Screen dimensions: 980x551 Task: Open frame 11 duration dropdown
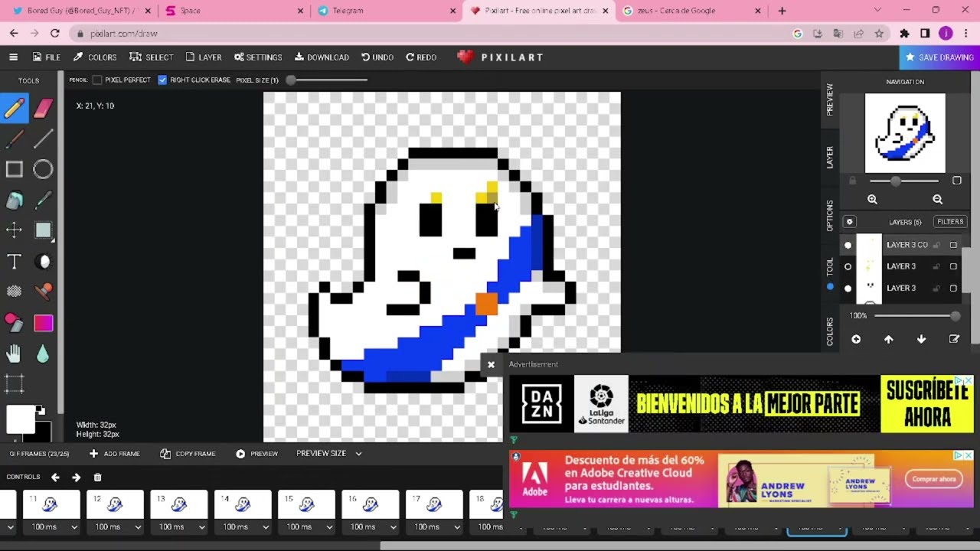(51, 527)
